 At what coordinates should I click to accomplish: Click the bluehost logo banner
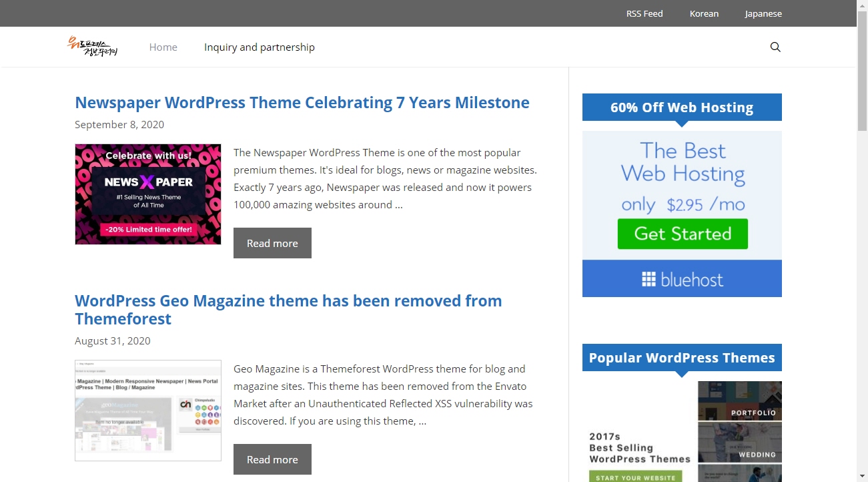click(682, 279)
